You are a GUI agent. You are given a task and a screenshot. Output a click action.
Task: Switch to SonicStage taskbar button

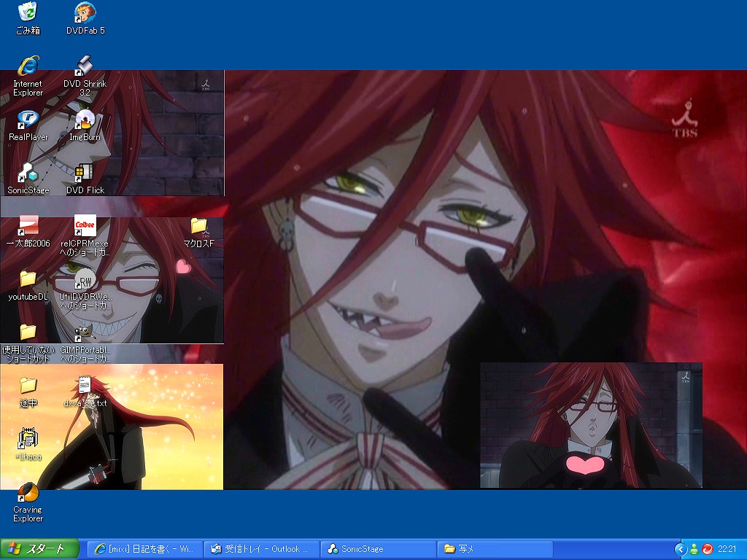379,549
